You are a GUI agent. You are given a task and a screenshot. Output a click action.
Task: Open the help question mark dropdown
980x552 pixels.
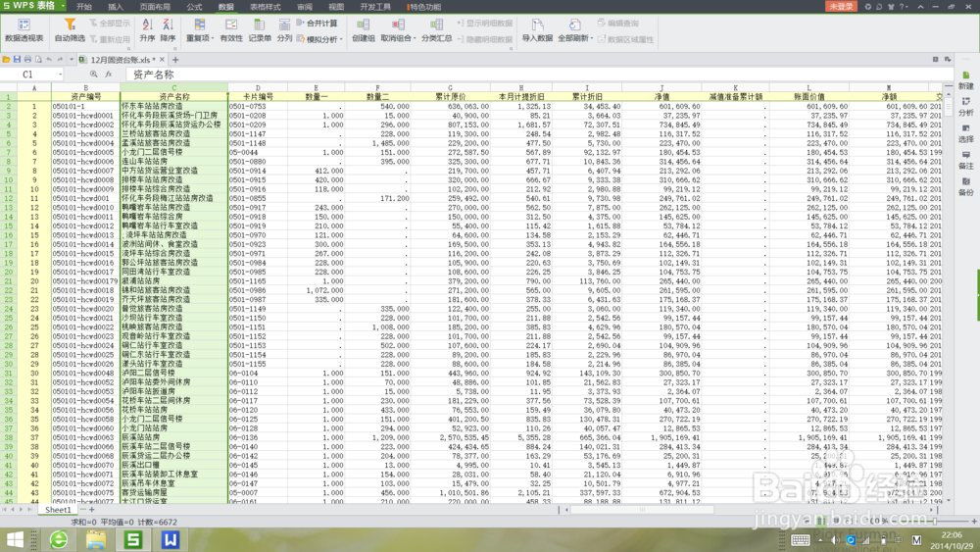pyautogui.click(x=904, y=6)
